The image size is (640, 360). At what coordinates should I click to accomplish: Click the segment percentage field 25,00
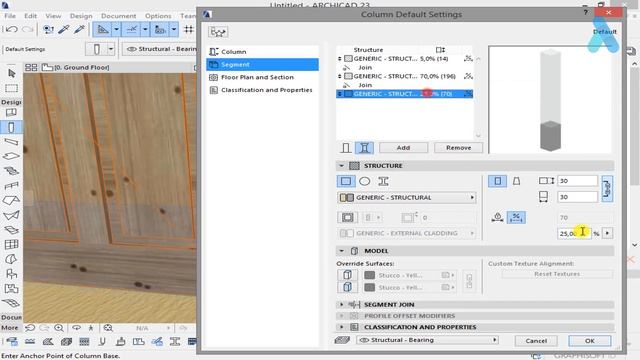click(574, 233)
